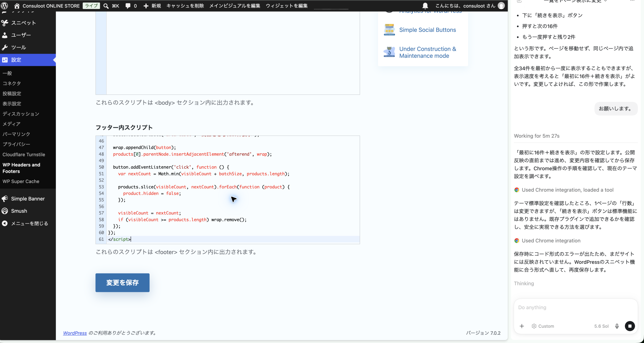
Task: Click the search magnifier icon in admin bar
Action: 106,6
